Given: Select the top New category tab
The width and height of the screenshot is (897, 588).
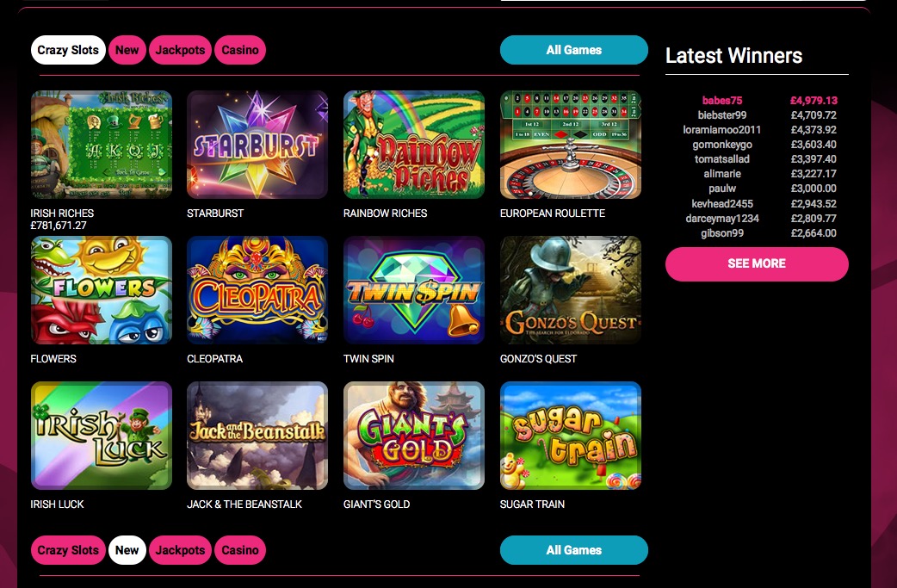Looking at the screenshot, I should tap(127, 50).
